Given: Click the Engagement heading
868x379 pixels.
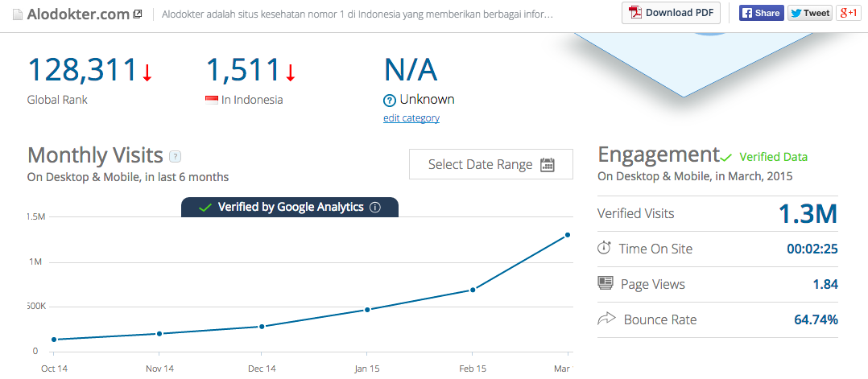Looking at the screenshot, I should (658, 155).
